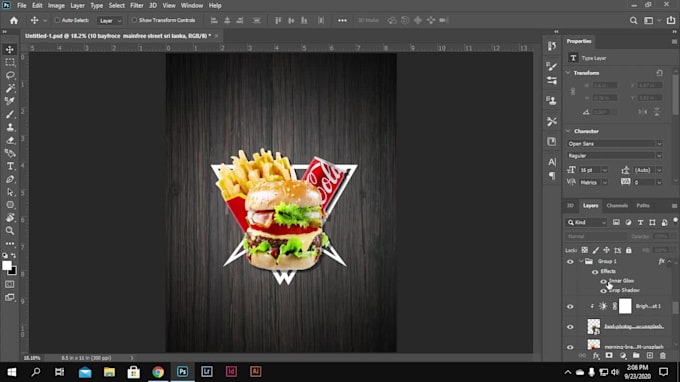680x382 pixels.
Task: Reset transform in Properties panel
Action: tap(659, 73)
